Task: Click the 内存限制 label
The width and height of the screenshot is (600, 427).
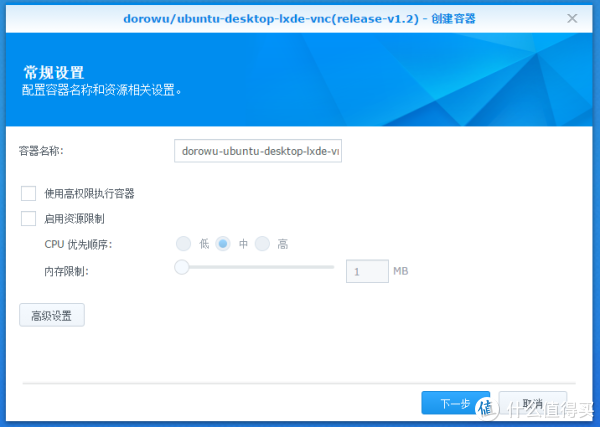Action: point(66,271)
